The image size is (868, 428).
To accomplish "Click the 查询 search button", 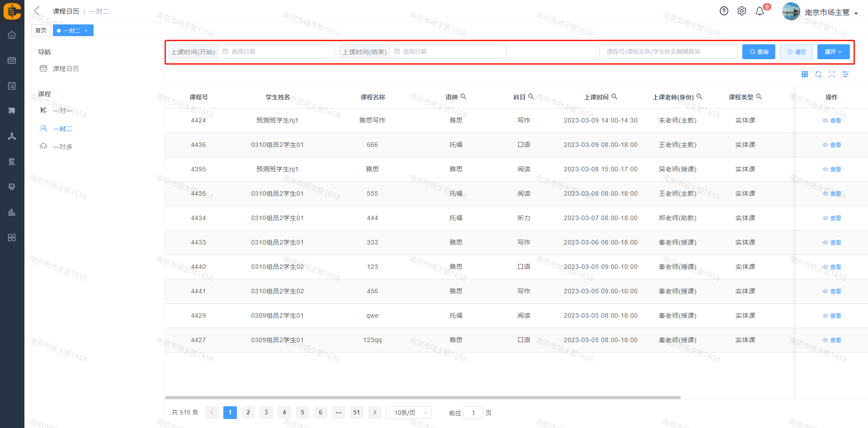I will coord(759,52).
